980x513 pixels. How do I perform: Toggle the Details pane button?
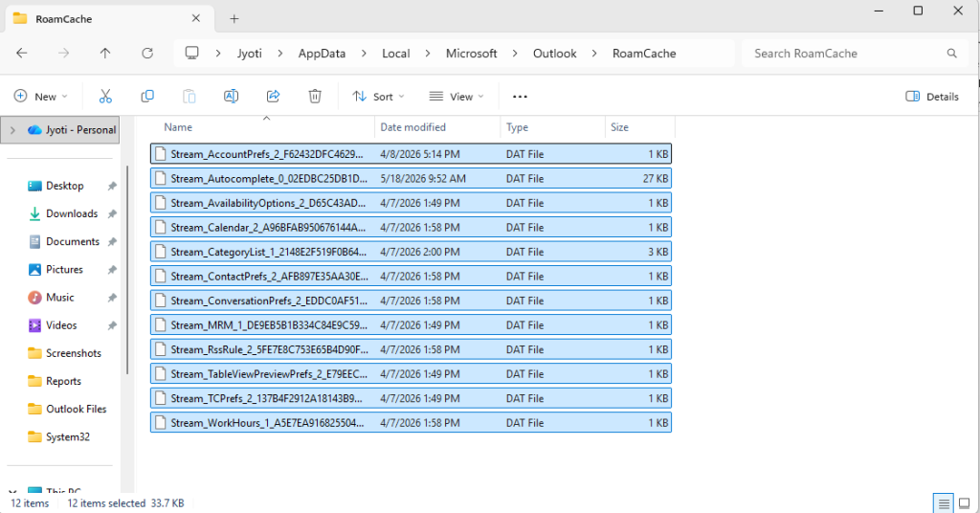(x=932, y=97)
